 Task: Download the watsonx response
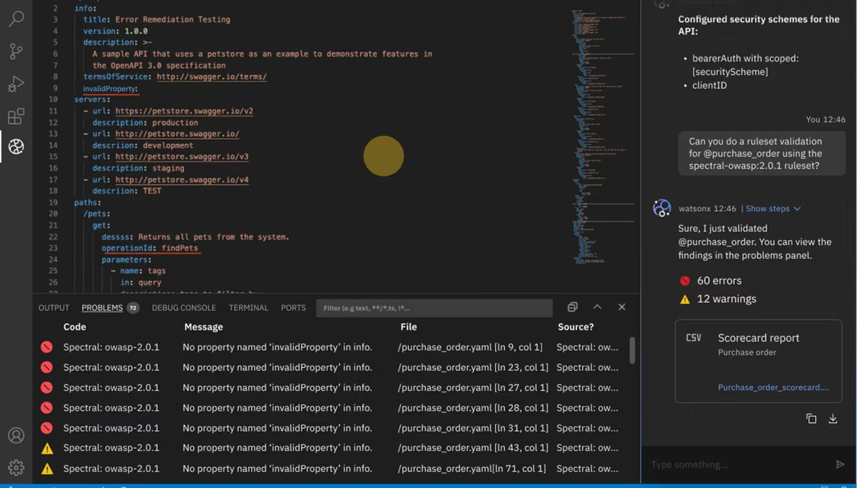tap(833, 419)
